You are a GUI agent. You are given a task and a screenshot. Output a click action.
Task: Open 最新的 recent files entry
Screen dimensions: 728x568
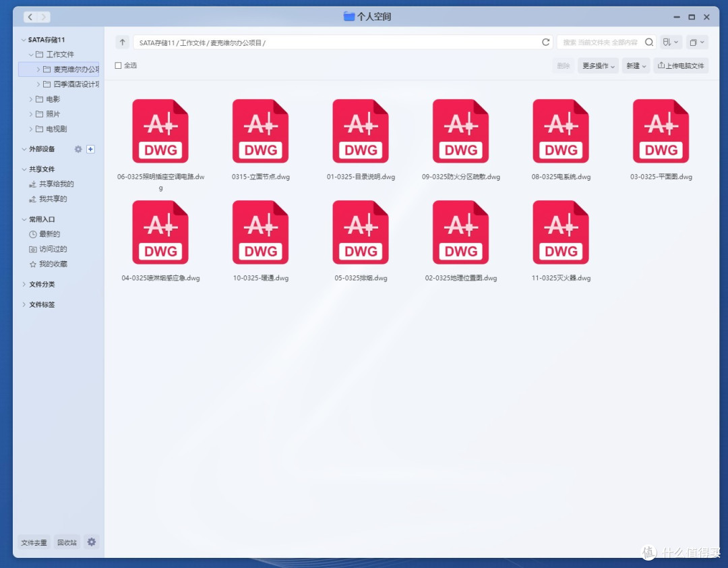(x=44, y=234)
